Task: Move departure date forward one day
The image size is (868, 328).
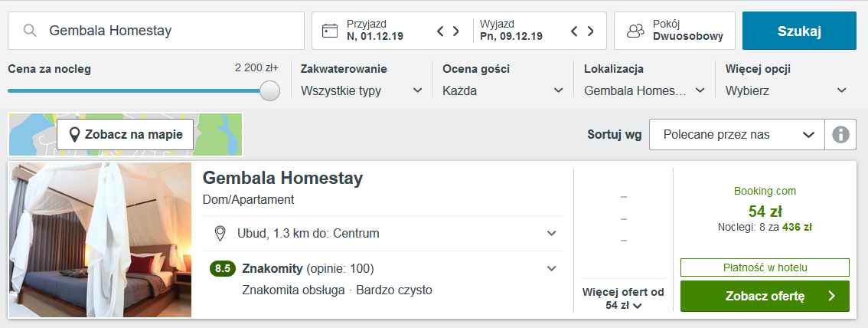Action: click(591, 31)
